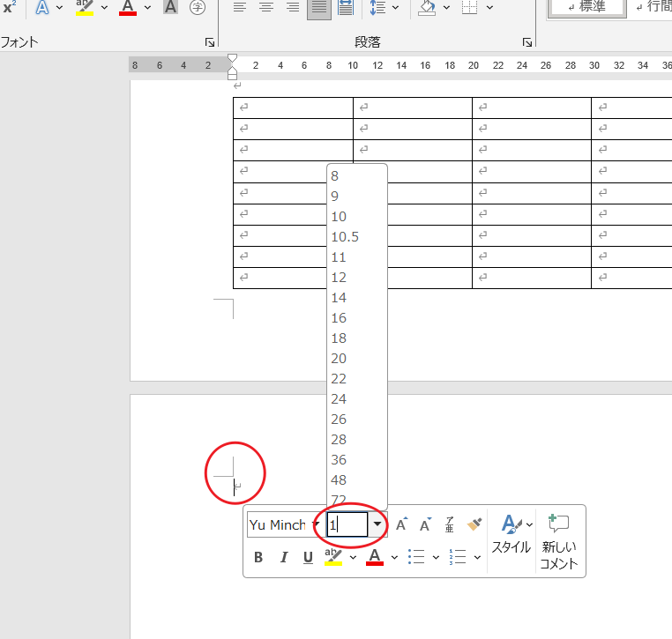Click the grow font size icon in mini toolbar

click(x=401, y=524)
